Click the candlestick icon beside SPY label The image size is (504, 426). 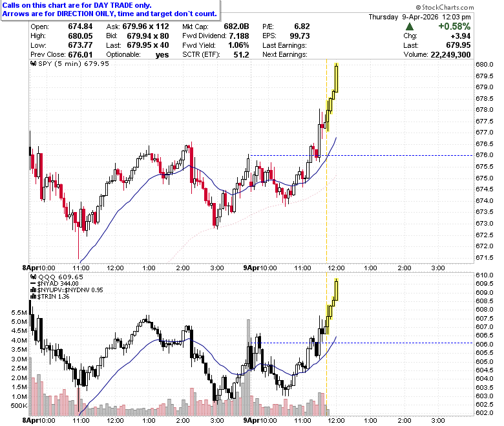[33, 63]
